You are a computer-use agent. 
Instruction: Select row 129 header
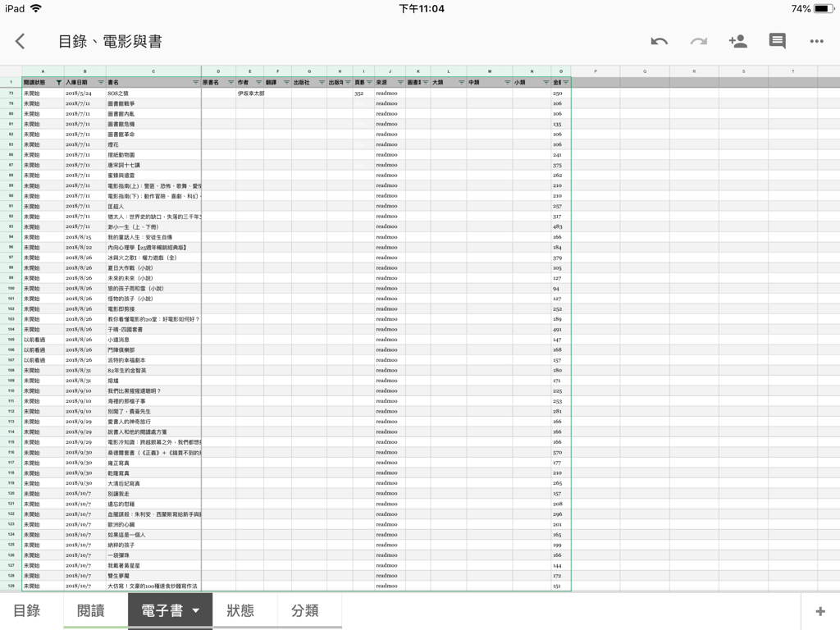(11, 586)
